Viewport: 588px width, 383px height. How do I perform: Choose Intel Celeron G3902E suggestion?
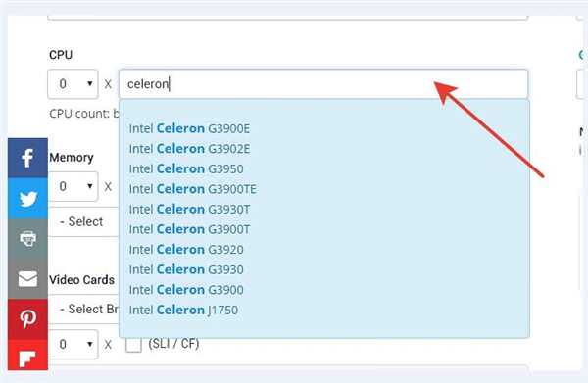pos(189,149)
